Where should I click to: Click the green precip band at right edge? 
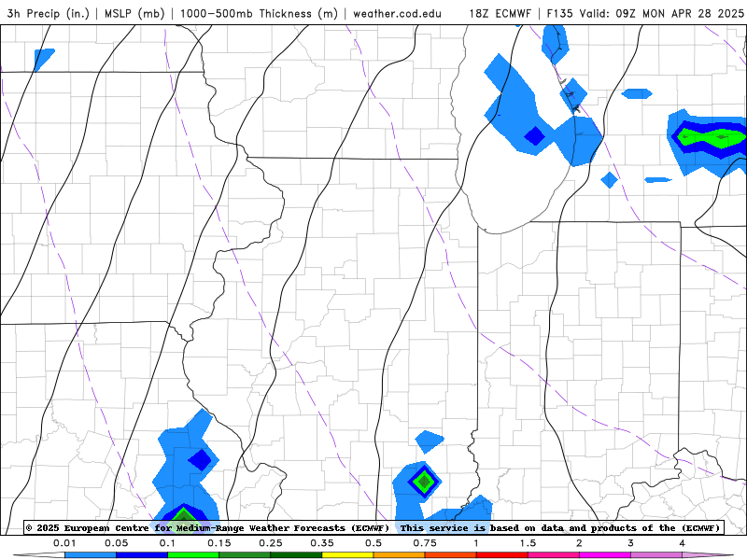pyautogui.click(x=712, y=137)
